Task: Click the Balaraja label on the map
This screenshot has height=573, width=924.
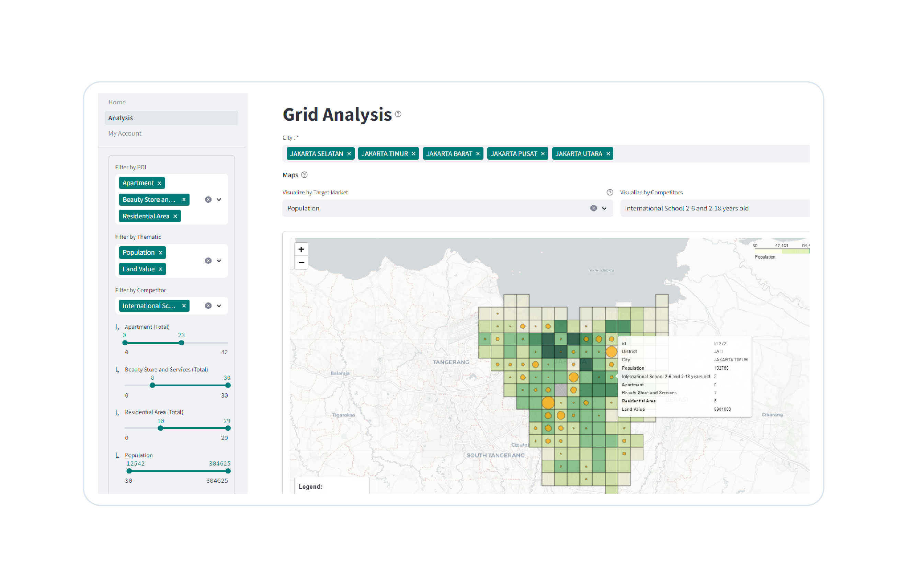Action: coord(340,373)
